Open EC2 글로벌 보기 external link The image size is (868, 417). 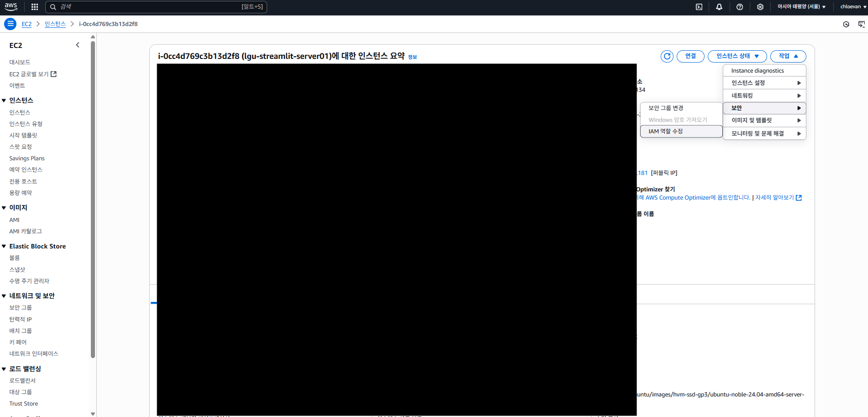(33, 74)
